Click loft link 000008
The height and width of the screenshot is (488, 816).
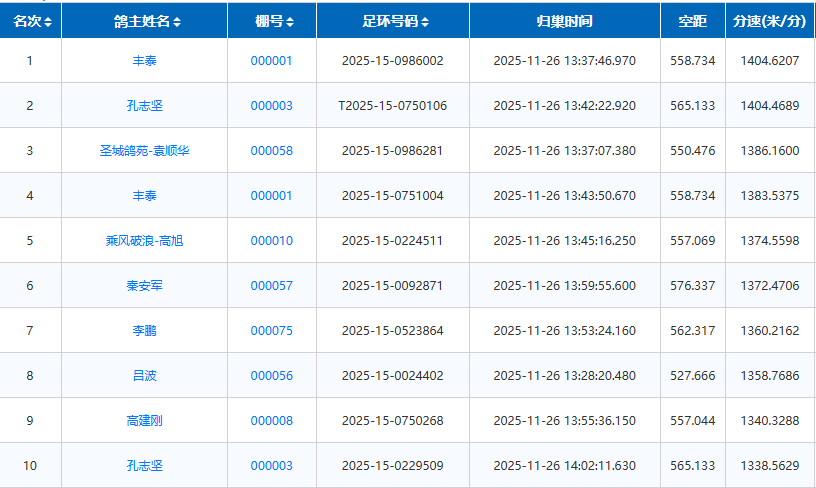pos(271,421)
